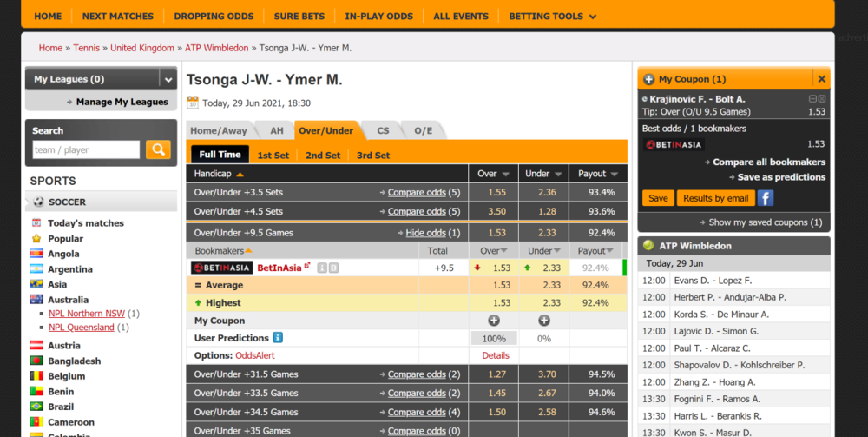The width and height of the screenshot is (868, 437).
Task: Open the Betting Tools dropdown menu
Action: (x=552, y=16)
